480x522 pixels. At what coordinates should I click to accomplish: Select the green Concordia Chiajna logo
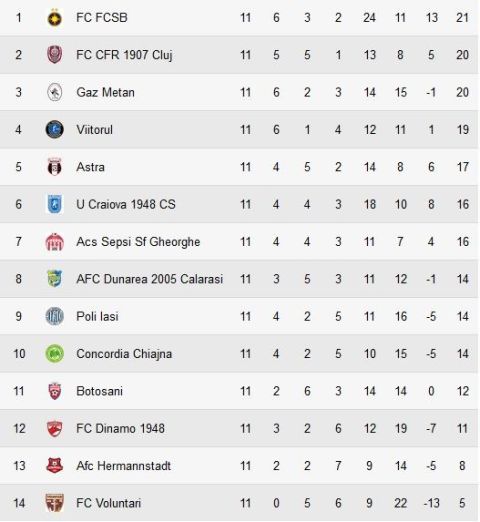[x=54, y=354]
